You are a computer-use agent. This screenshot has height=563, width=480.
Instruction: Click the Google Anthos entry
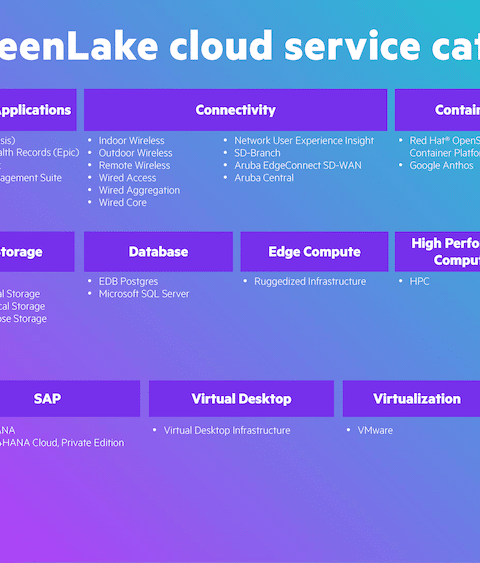[x=441, y=165]
